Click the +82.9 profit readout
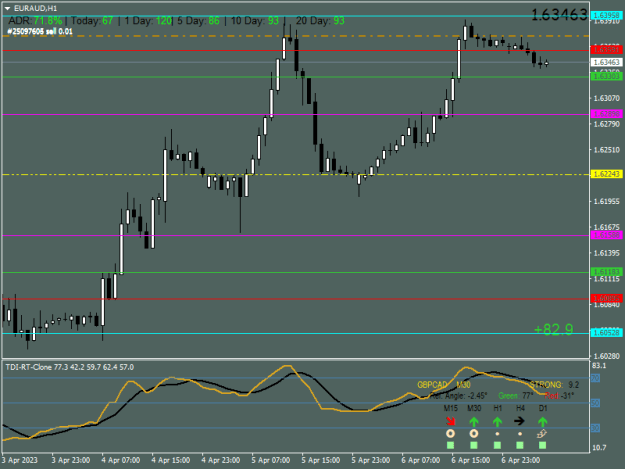Screen dimensions: 625x469 click(x=553, y=329)
